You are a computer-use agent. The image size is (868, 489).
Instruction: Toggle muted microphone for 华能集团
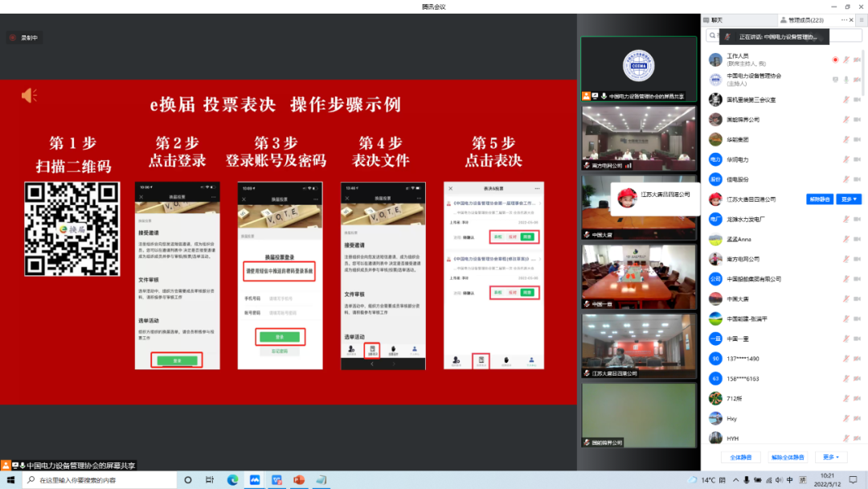point(845,139)
